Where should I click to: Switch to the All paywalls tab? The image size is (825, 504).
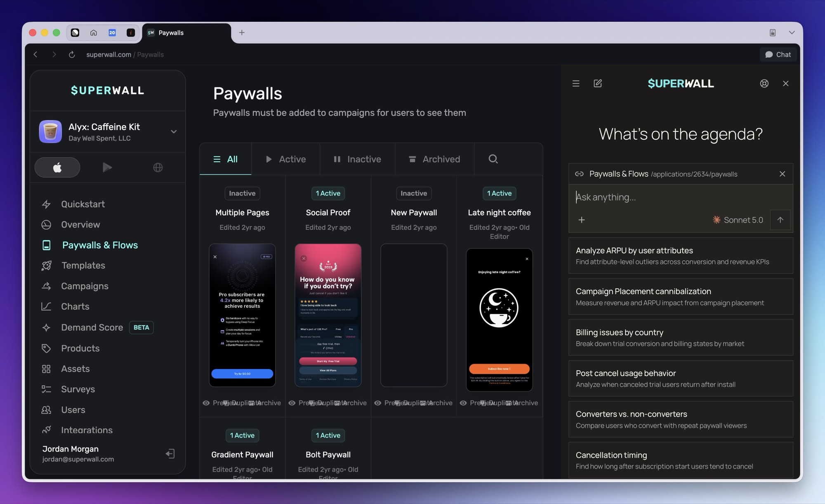point(226,159)
